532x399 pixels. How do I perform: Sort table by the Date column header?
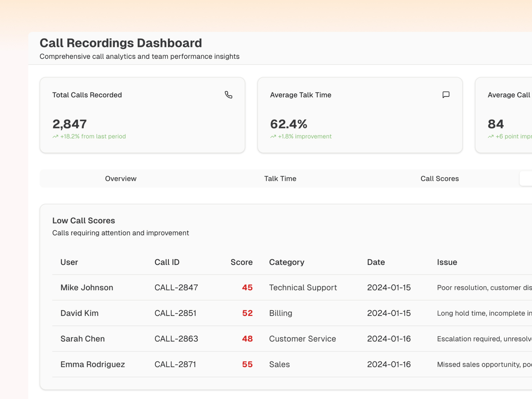click(x=376, y=262)
